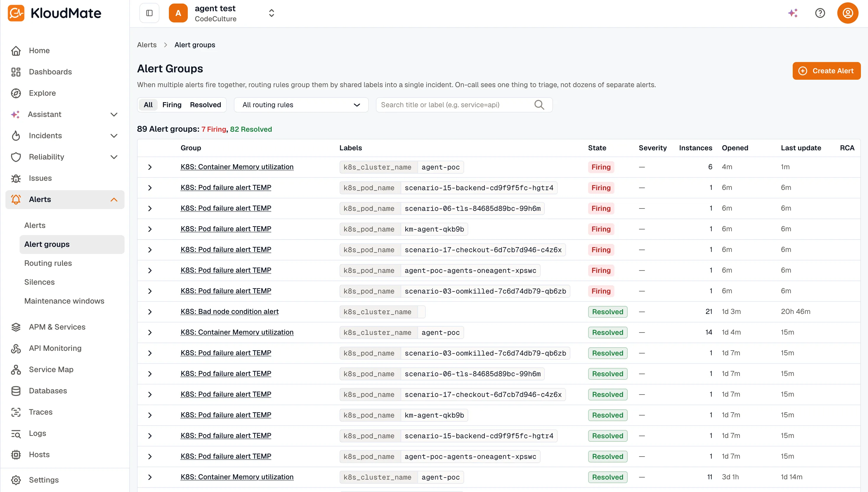Viewport: 868px width, 492px height.
Task: Click the Explore compass icon
Action: 16,93
